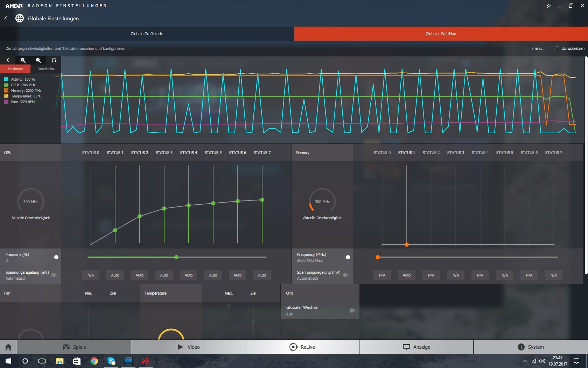Toggle the Activity graph legend checkbox
This screenshot has width=588, height=368.
pyautogui.click(x=6, y=80)
